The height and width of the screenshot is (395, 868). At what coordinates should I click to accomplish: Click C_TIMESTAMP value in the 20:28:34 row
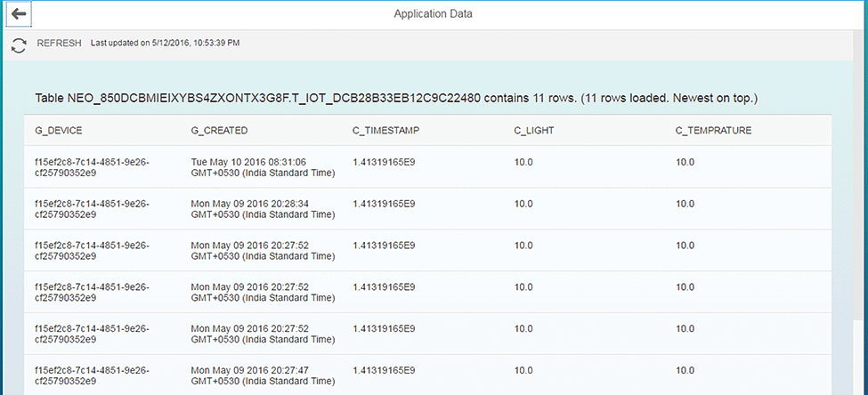(384, 204)
